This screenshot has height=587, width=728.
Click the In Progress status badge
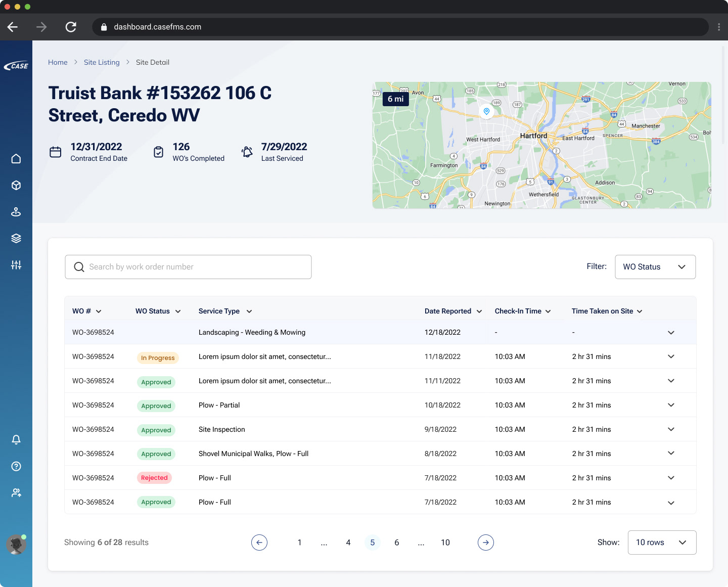158,358
